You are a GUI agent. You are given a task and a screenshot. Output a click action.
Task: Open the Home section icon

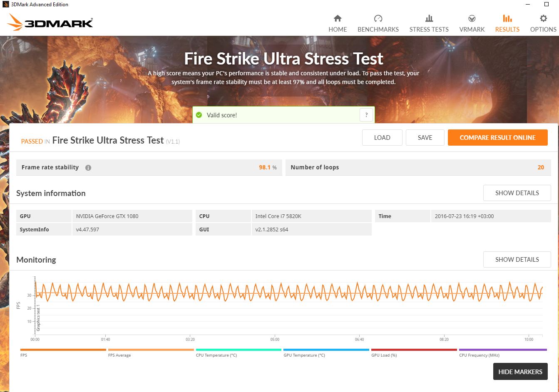click(338, 18)
